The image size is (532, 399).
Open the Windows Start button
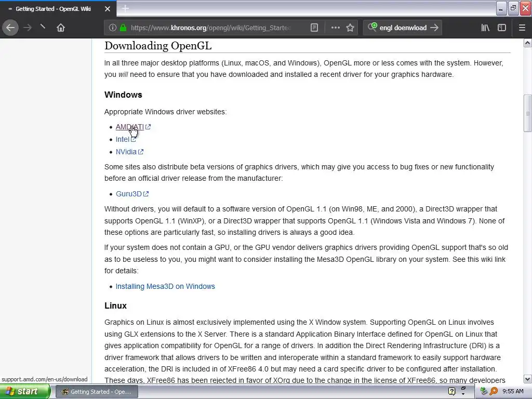tap(25, 392)
